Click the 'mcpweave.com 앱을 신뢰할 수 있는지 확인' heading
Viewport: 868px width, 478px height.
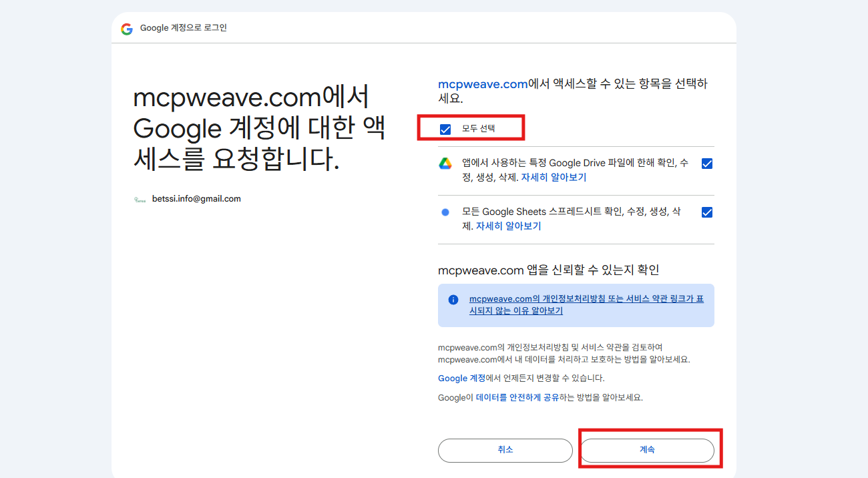click(549, 270)
